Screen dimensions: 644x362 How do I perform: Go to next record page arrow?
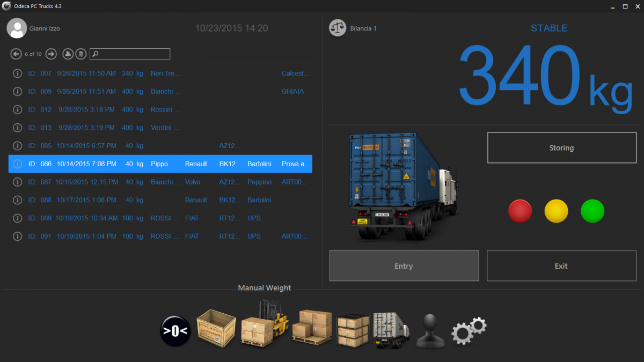click(x=51, y=54)
